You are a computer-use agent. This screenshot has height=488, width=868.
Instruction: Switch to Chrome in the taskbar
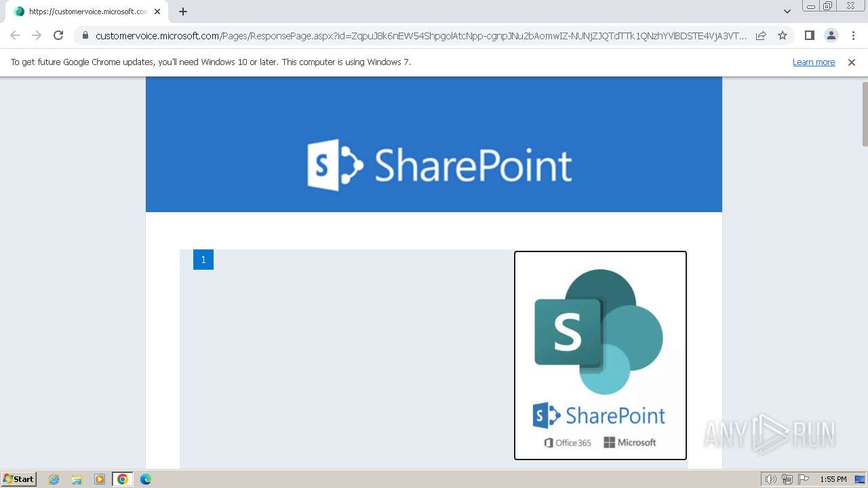pos(123,479)
